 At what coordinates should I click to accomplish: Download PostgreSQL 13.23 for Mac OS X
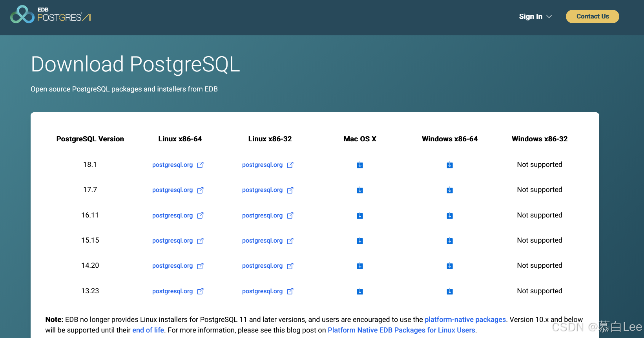coord(360,291)
